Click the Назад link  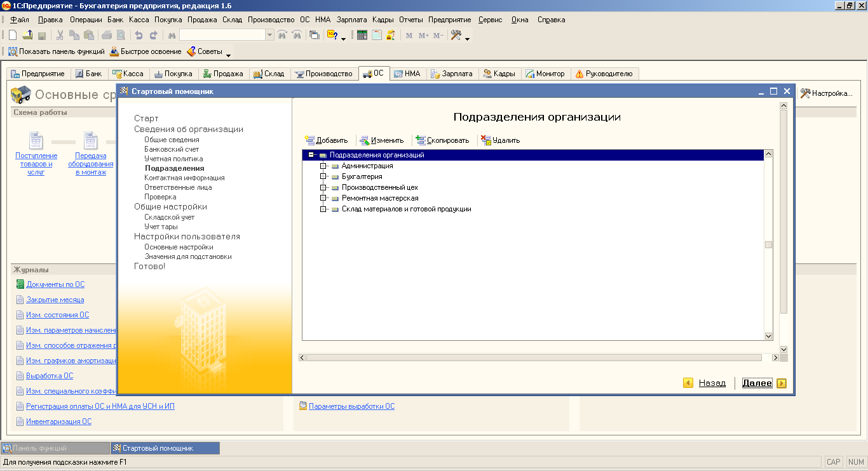(712, 383)
